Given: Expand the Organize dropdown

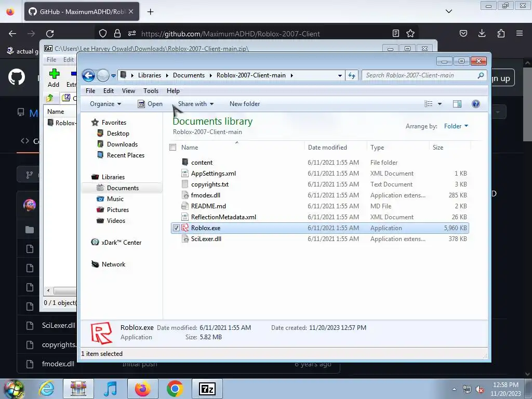Looking at the screenshot, I should (x=105, y=104).
